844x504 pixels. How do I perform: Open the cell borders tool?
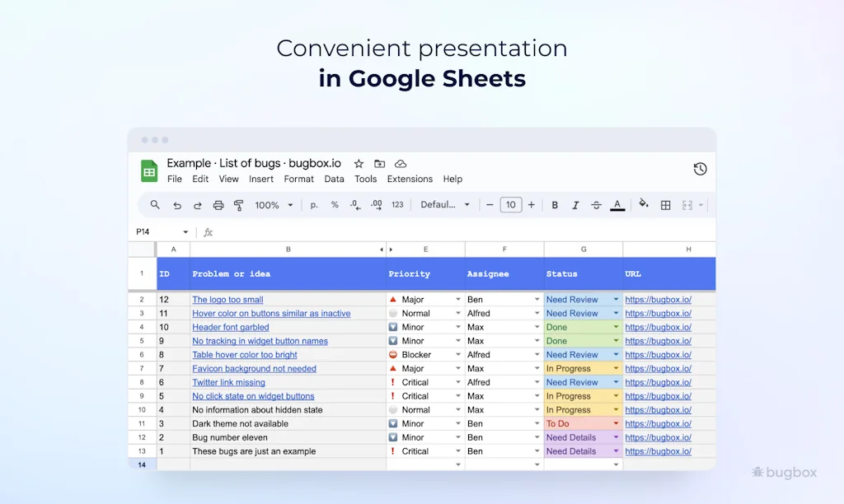click(666, 205)
